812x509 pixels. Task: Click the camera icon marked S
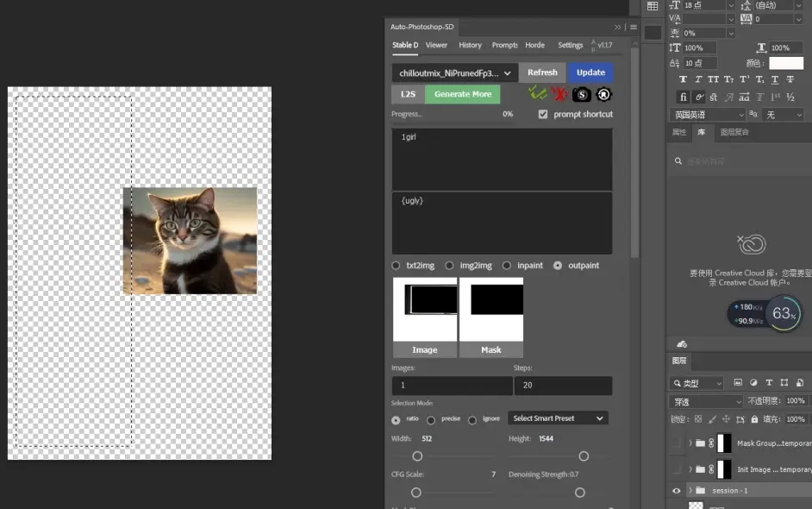point(582,94)
